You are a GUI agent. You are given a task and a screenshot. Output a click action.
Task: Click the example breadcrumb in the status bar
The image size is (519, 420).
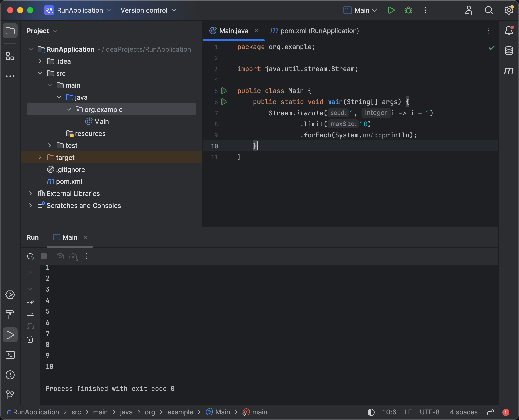pyautogui.click(x=180, y=412)
